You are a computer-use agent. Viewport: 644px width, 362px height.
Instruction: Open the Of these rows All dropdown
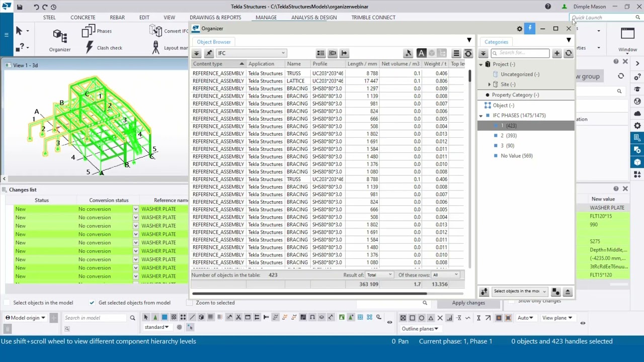pos(445,275)
